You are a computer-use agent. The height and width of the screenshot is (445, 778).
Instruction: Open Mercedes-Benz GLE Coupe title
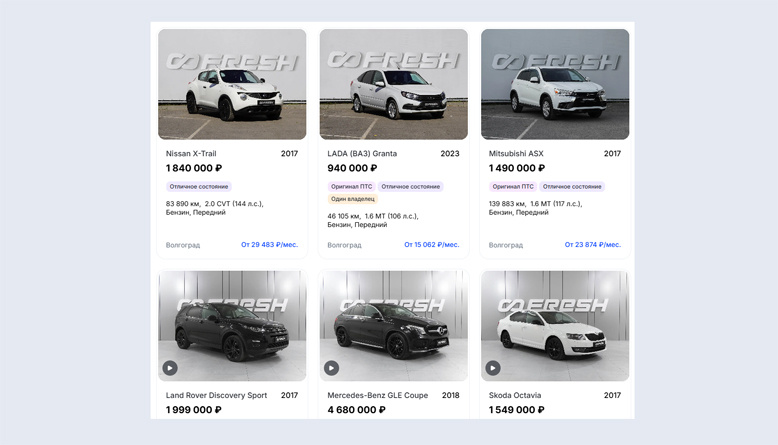(377, 396)
